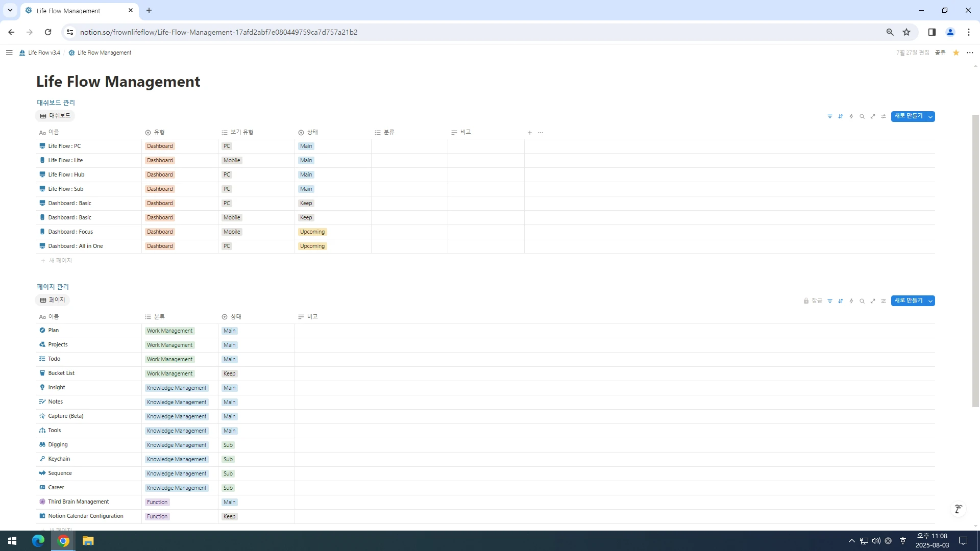Open the page options three-dot menu

tap(970, 53)
